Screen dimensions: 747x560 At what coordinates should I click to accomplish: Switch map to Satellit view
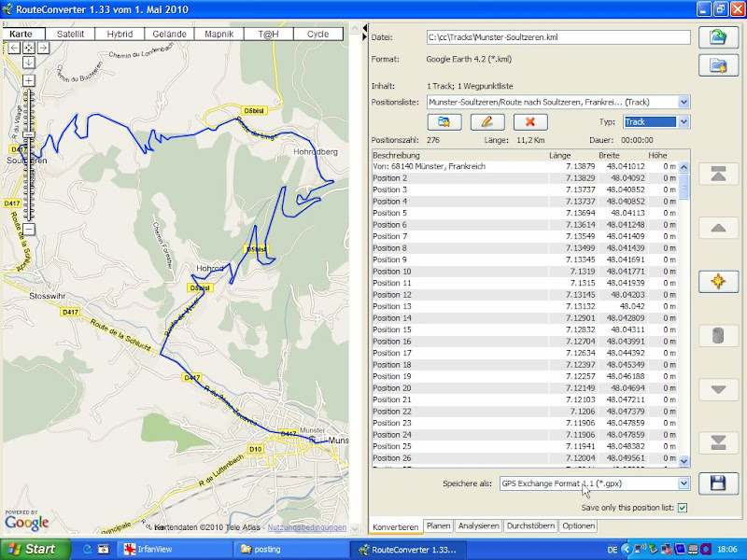click(71, 34)
